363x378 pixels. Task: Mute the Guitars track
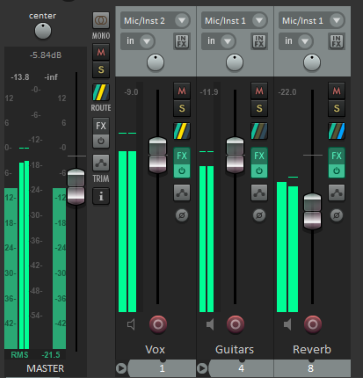(259, 91)
